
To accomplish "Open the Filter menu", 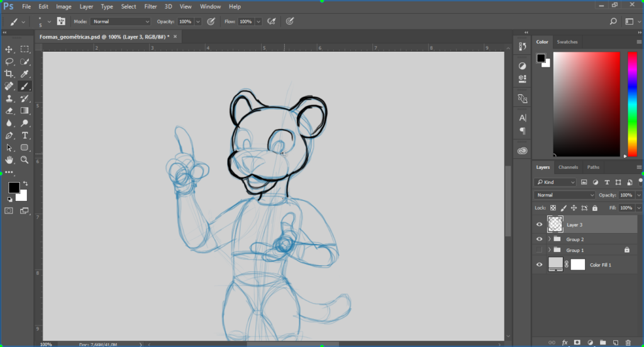I will click(x=151, y=6).
